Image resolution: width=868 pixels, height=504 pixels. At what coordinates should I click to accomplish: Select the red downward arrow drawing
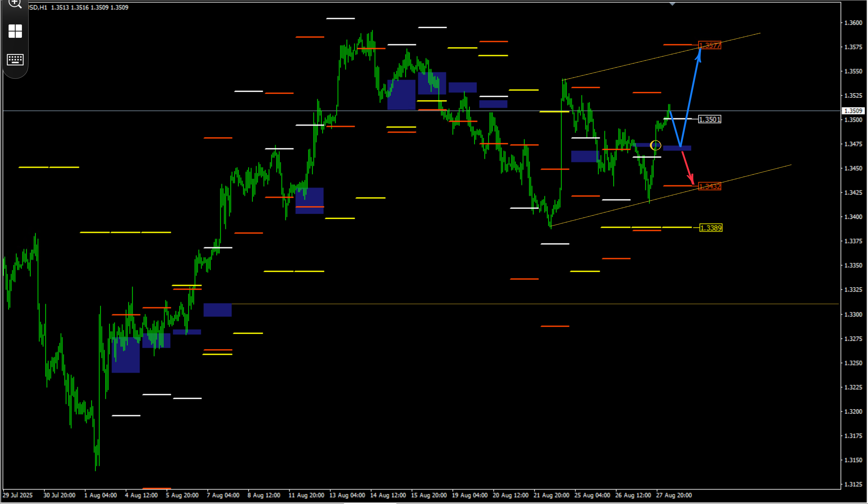688,168
